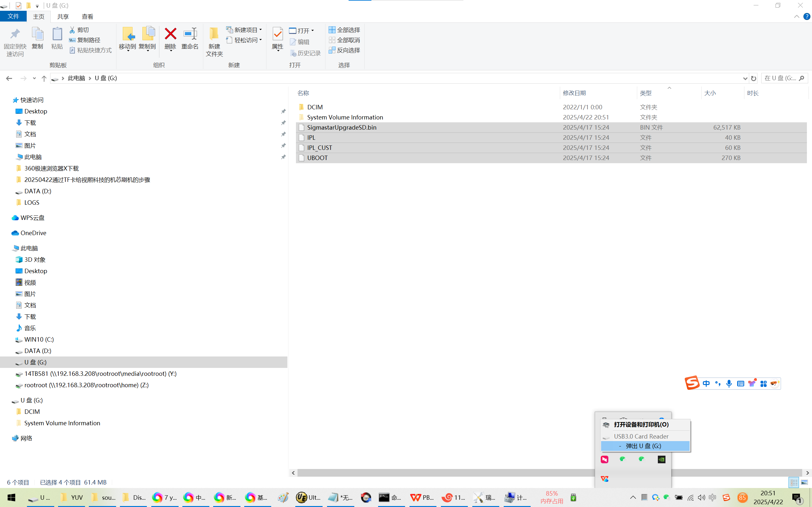Click Invert Selection in ribbon
812x507 pixels.
344,50
